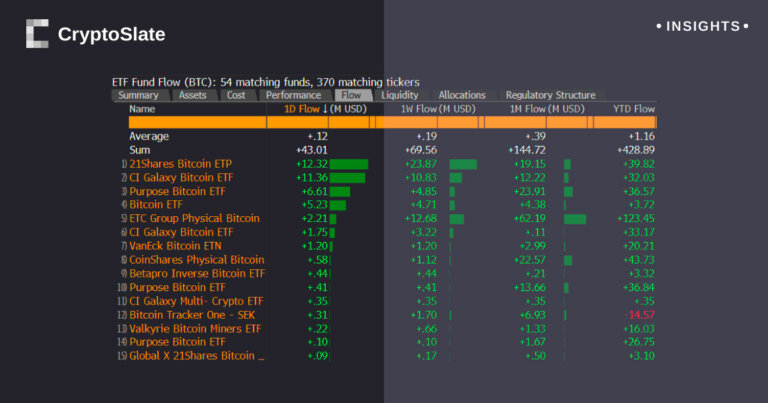Click the YTD Flow column header
Image resolution: width=768 pixels, height=403 pixels.
pos(633,108)
